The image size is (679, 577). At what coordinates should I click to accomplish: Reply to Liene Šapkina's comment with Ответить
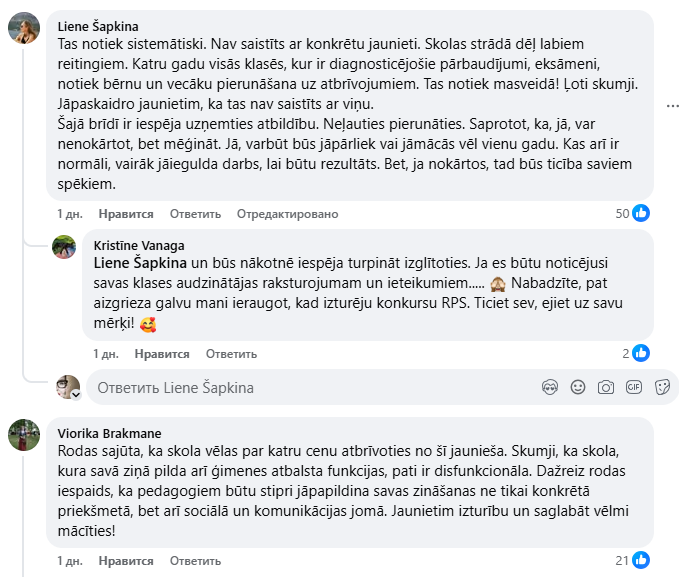194,214
